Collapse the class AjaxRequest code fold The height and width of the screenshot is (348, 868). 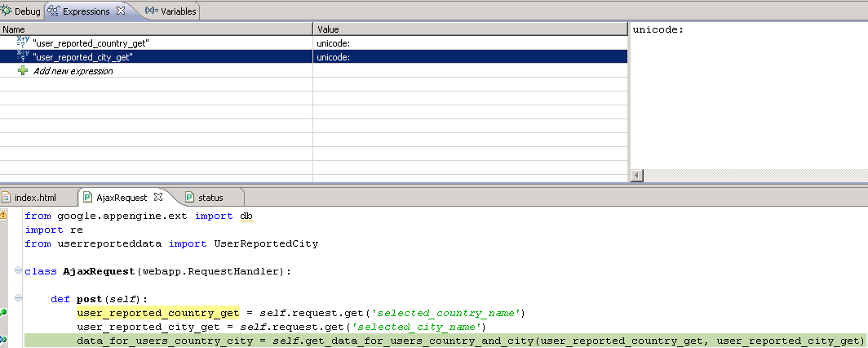18,270
